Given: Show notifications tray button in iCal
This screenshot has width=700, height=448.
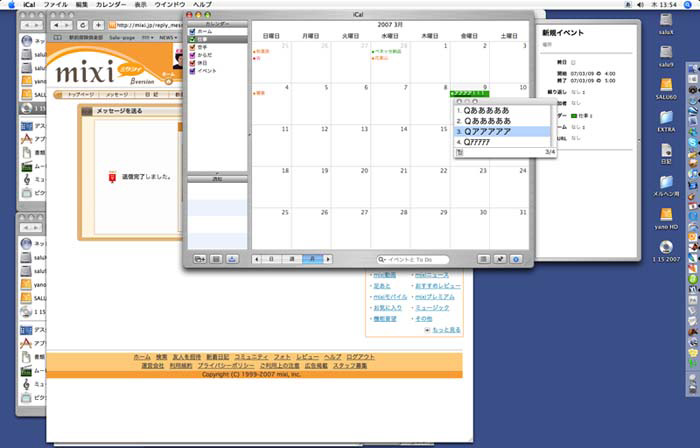Looking at the screenshot, I should point(232,259).
